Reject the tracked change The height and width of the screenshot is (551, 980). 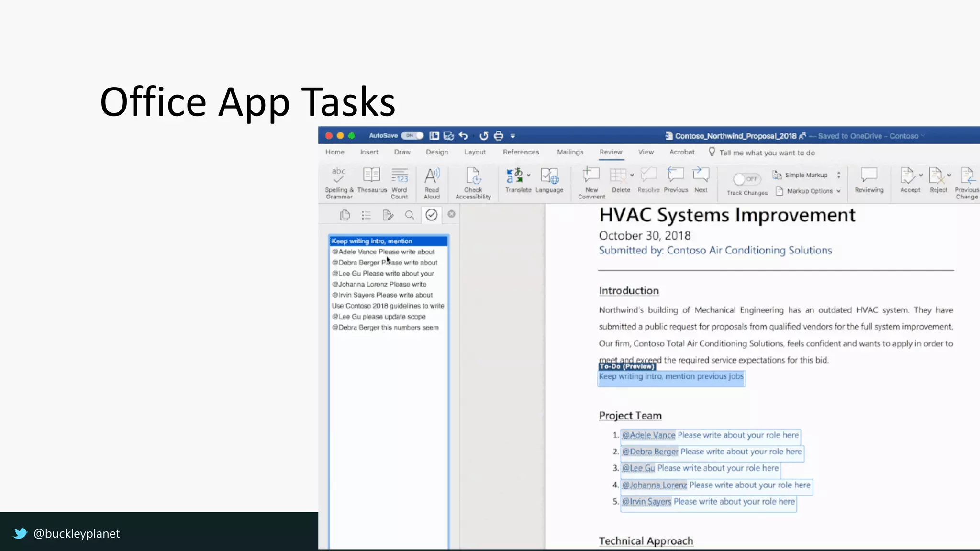point(937,180)
